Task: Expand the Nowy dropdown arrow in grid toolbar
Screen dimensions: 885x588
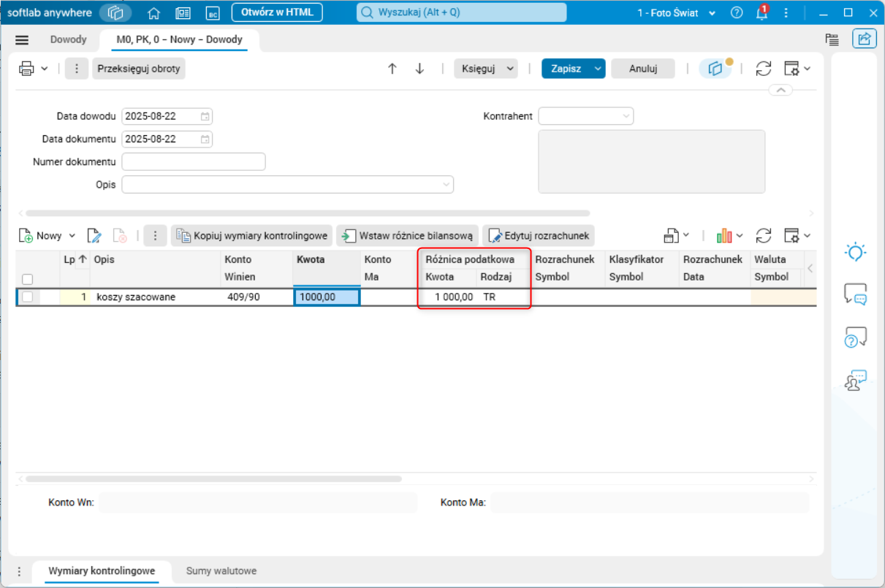Action: pos(72,236)
